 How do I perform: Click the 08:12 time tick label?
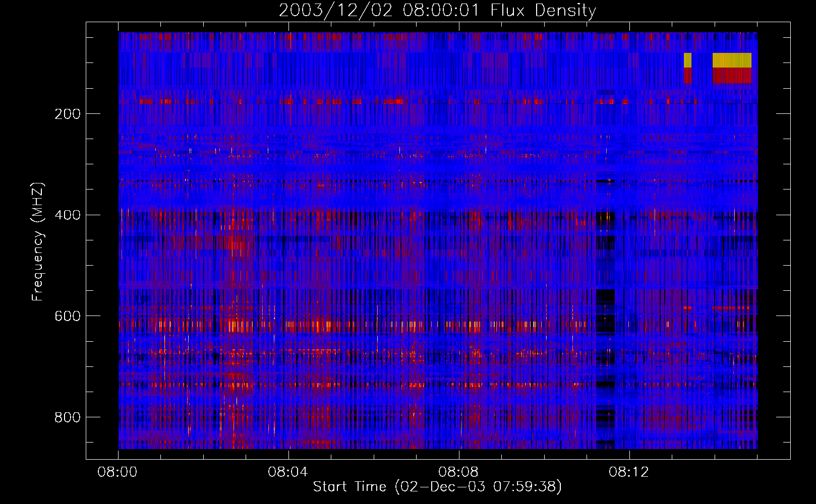pyautogui.click(x=629, y=472)
